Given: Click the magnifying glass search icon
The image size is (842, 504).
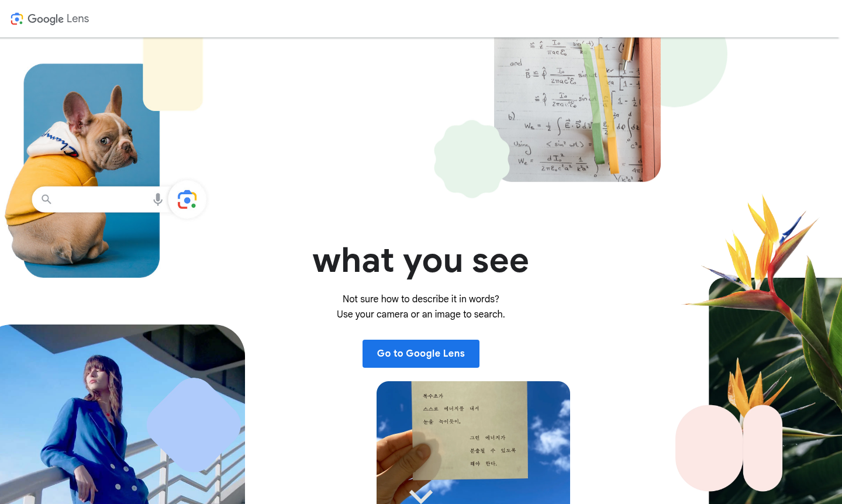Looking at the screenshot, I should (47, 199).
